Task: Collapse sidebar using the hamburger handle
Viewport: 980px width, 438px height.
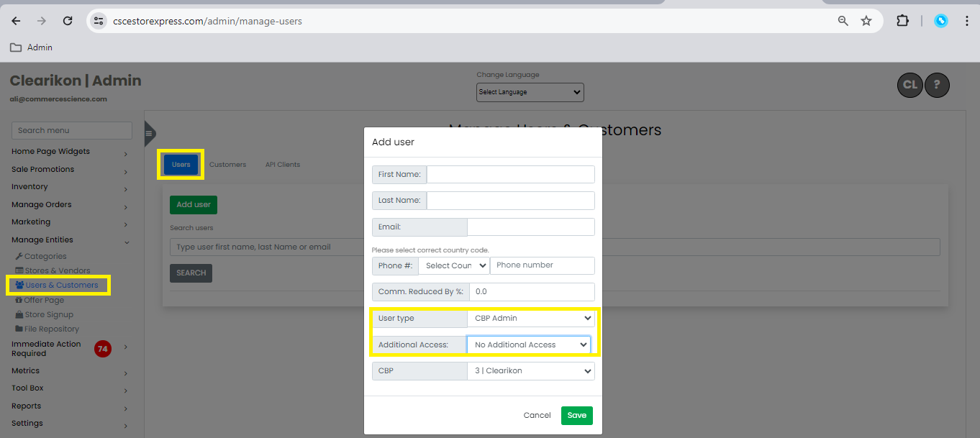Action: [x=149, y=133]
